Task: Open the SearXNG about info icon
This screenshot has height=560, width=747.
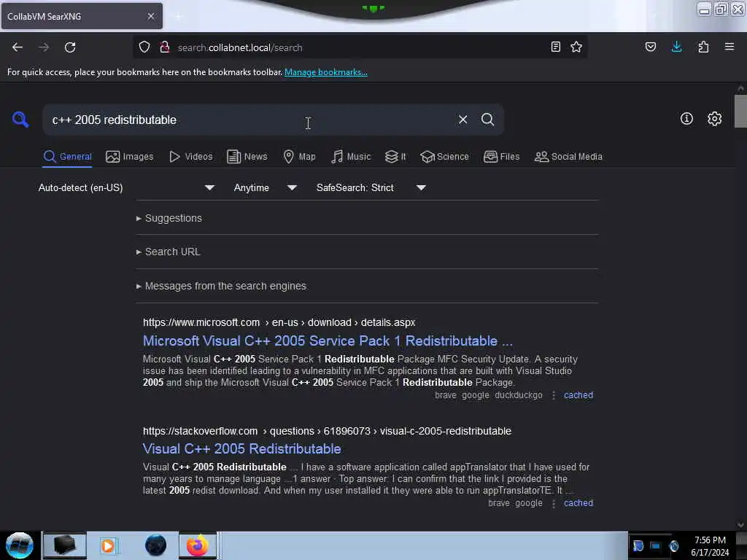Action: (686, 119)
